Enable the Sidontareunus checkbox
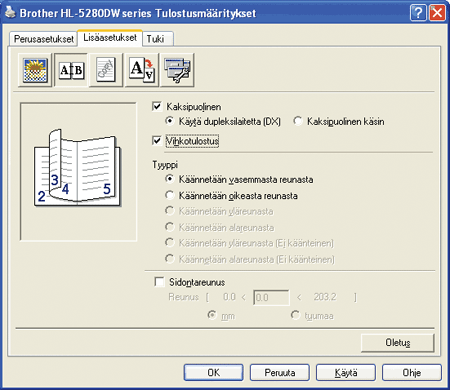 (x=159, y=282)
